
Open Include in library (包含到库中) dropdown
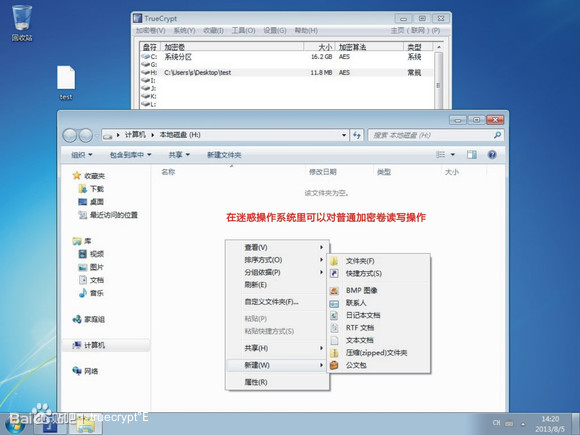click(x=130, y=155)
